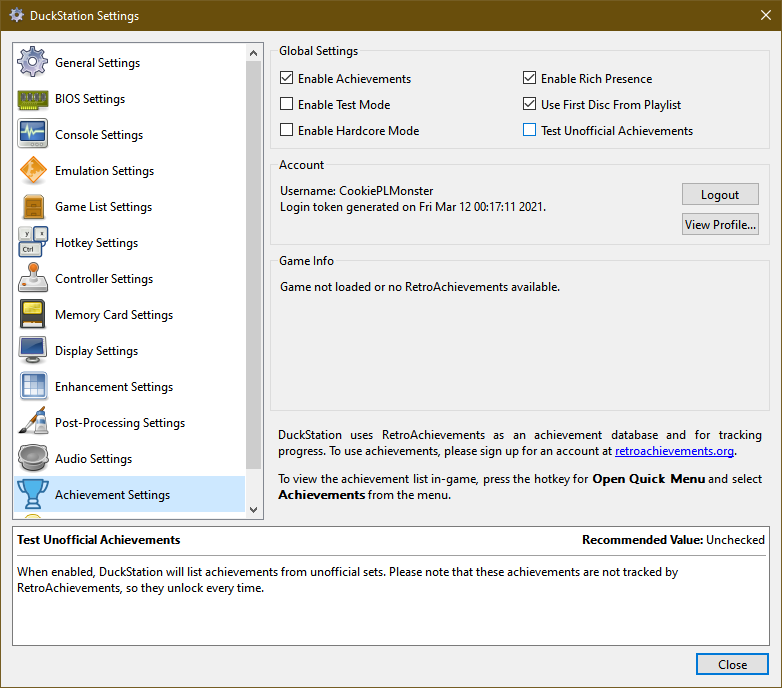Open Enhancement Settings label in list

(114, 386)
